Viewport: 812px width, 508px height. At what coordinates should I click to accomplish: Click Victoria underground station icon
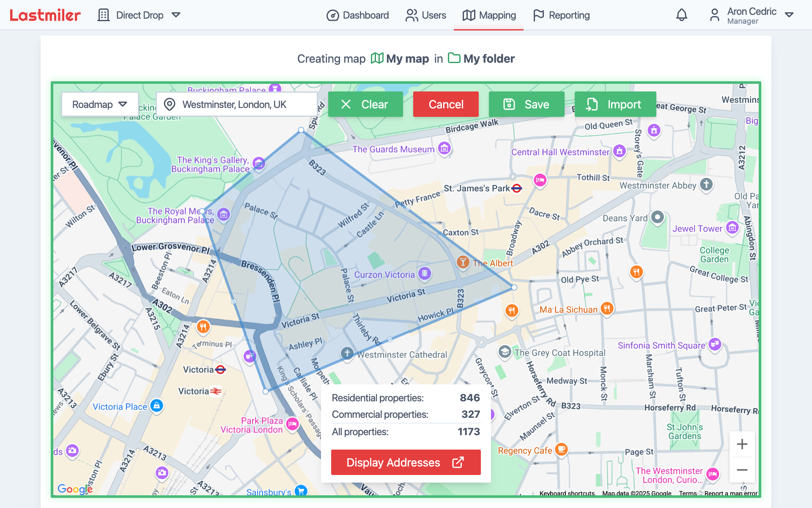(220, 370)
